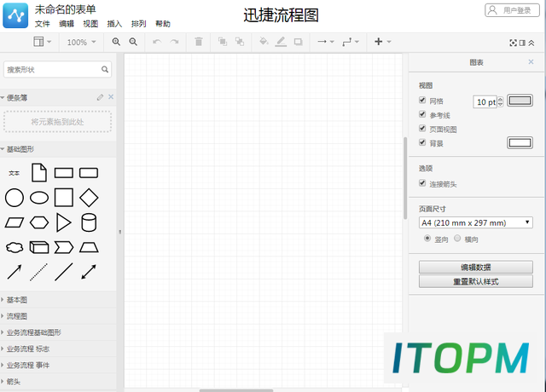The image size is (546, 392).
Task: Select the trapezoid shape
Action: [x=89, y=247]
